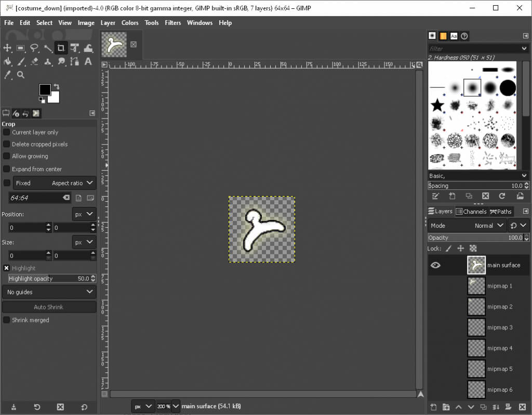The width and height of the screenshot is (532, 415).
Task: Expand the layer Mode Normal dropdown
Action: pos(488,226)
